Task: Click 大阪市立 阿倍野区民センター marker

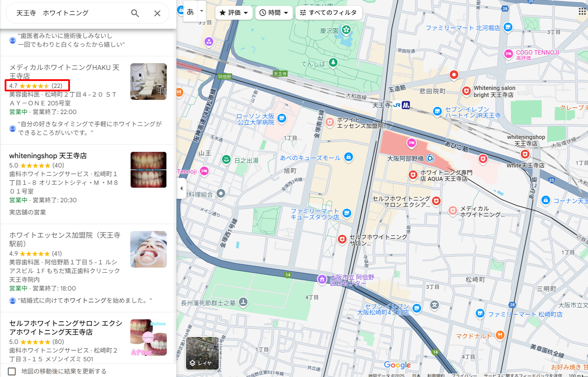Action: click(322, 279)
